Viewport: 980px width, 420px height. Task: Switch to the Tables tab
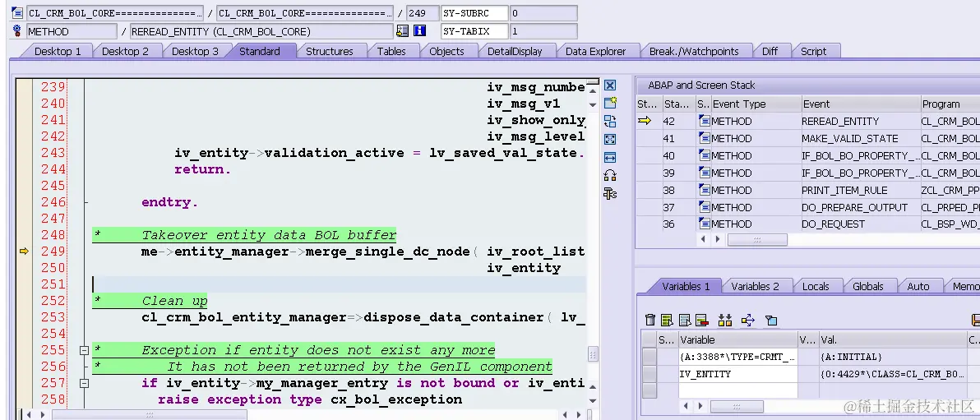click(391, 51)
